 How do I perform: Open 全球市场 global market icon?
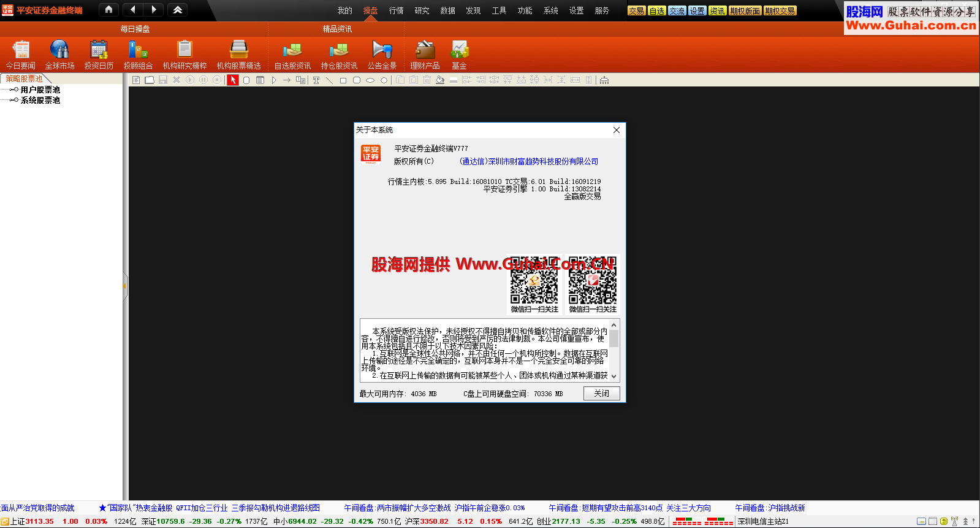[59, 55]
